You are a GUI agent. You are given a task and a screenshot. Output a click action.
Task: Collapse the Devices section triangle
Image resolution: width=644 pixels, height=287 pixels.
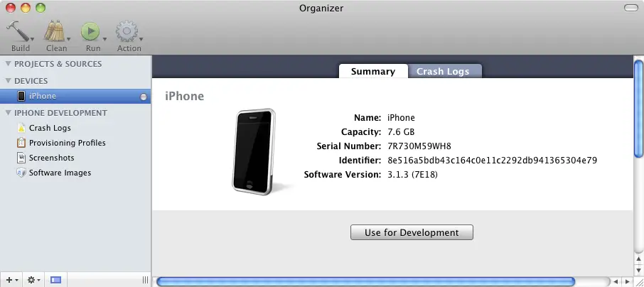click(8, 80)
